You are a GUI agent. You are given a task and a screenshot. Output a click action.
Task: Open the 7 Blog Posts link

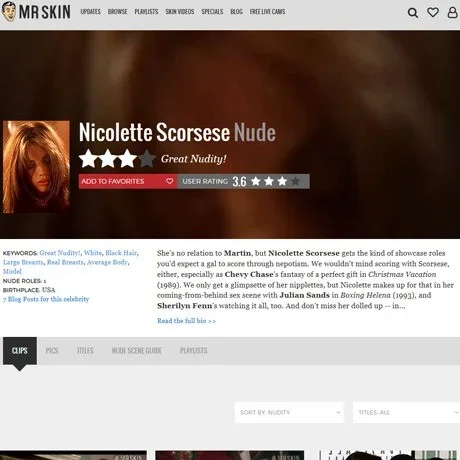[x=46, y=299]
